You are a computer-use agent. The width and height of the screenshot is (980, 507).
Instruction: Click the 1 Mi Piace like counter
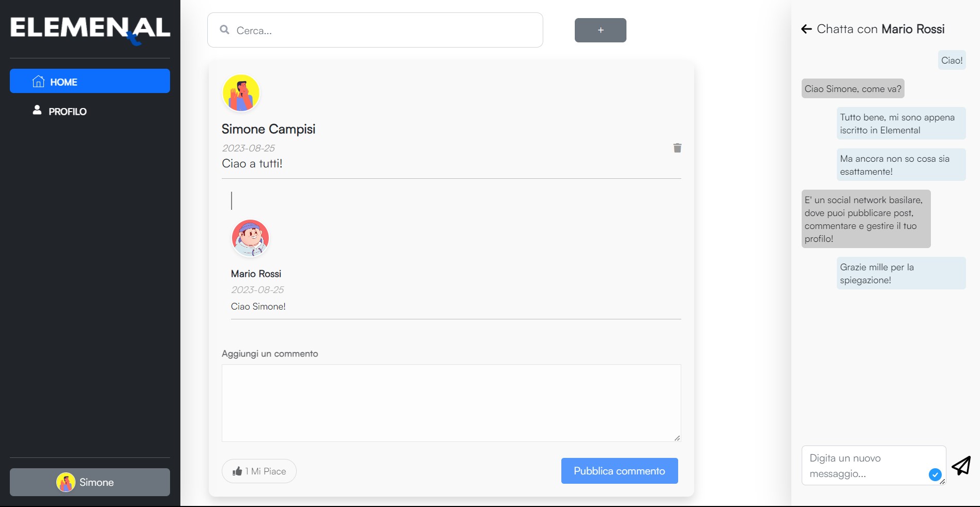[x=258, y=471]
